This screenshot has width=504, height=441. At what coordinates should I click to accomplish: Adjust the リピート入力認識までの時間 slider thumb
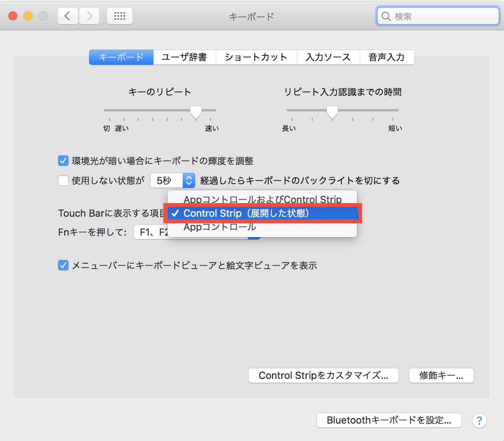[x=332, y=112]
